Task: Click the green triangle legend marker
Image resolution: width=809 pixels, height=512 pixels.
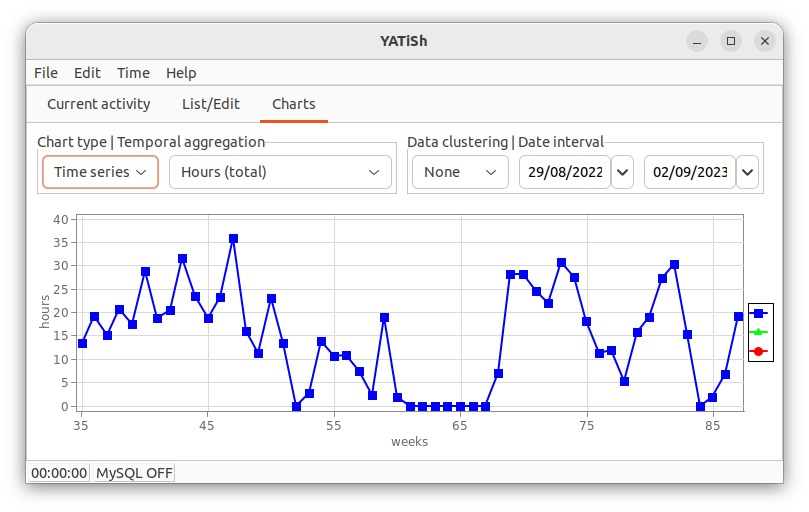Action: click(x=758, y=332)
